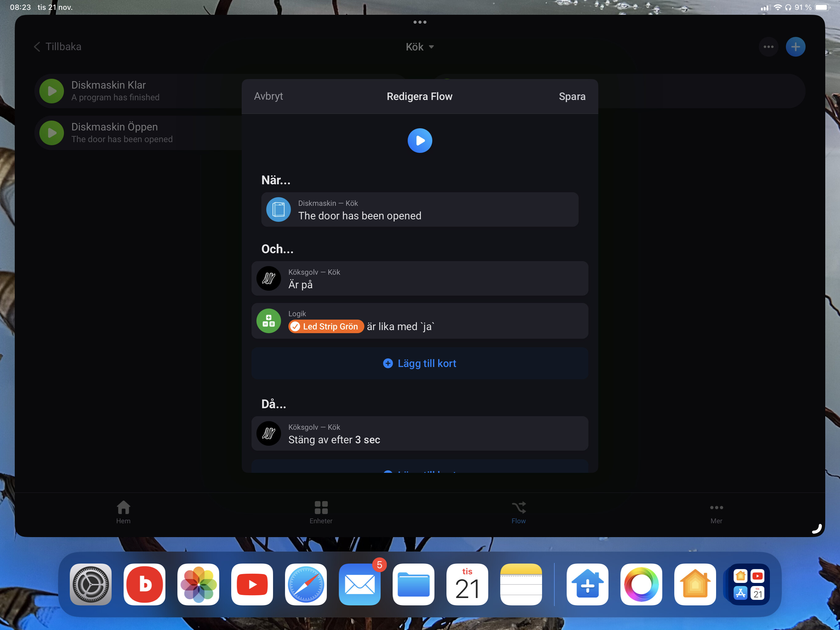Click Köksgolv icon in Då section
This screenshot has height=630, width=840.
pyautogui.click(x=268, y=433)
